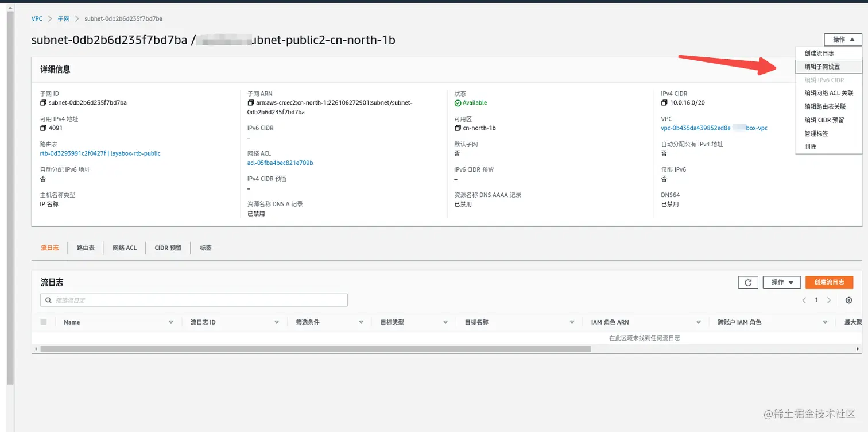This screenshot has height=432, width=868.
Task: Go to next flow logs page
Action: point(829,300)
